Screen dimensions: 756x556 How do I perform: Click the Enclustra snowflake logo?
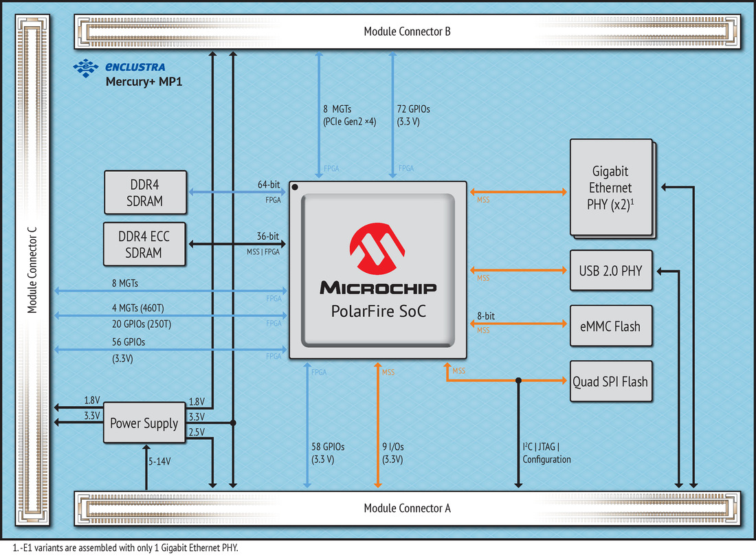click(86, 69)
